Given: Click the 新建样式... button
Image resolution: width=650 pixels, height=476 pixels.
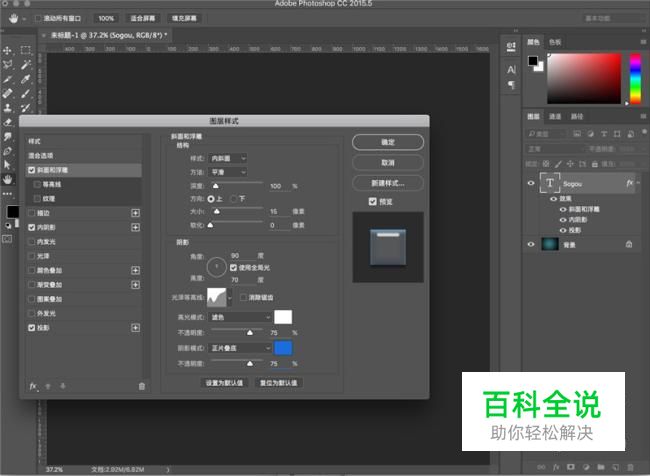Looking at the screenshot, I should pyautogui.click(x=388, y=183).
